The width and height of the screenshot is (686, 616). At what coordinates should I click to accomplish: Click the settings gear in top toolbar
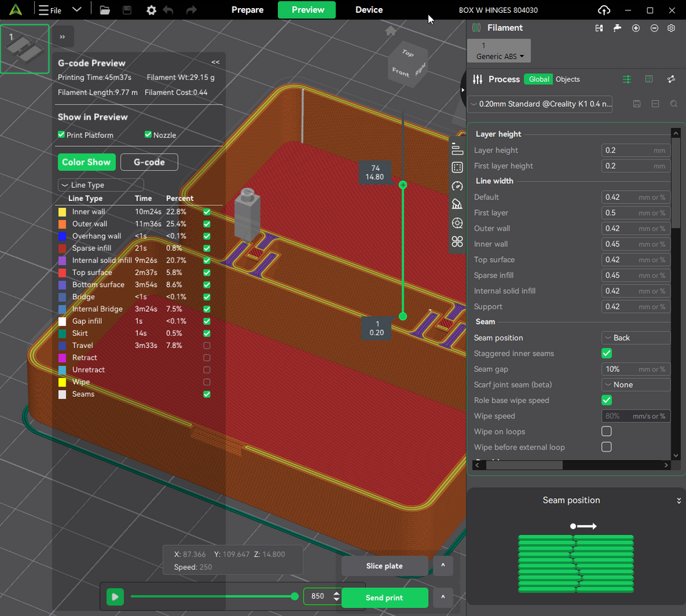coord(151,10)
